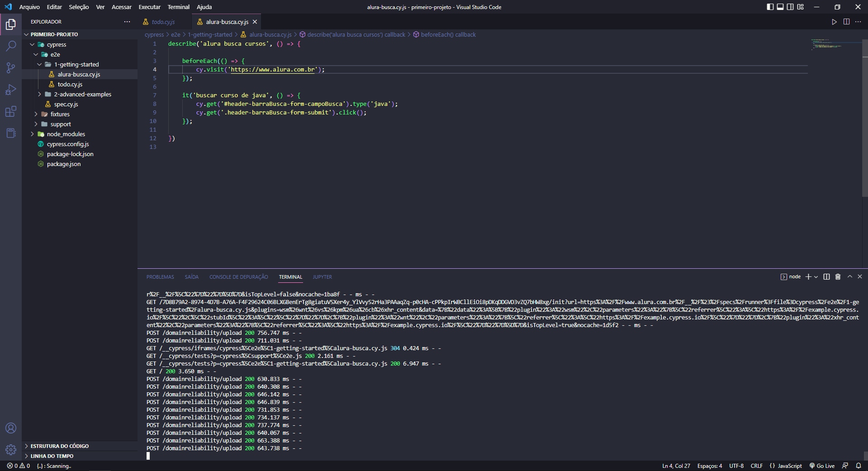Open the Extensions view

[x=11, y=111]
